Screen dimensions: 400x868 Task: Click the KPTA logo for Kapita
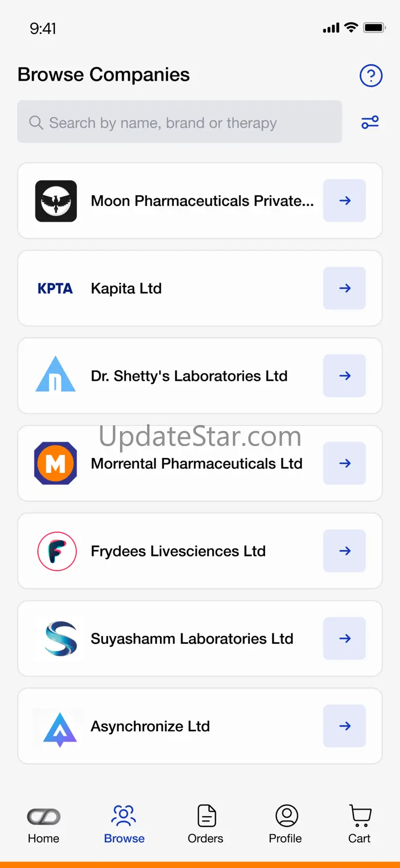pos(55,288)
